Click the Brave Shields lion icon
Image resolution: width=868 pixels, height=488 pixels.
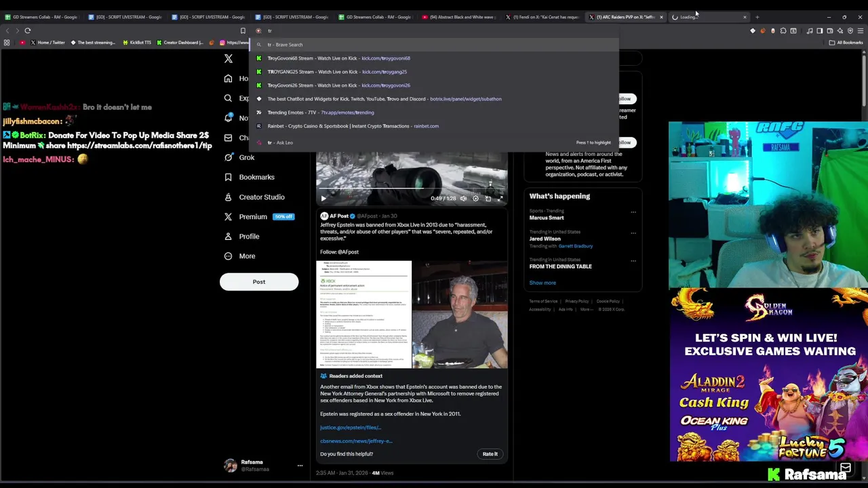coord(258,30)
